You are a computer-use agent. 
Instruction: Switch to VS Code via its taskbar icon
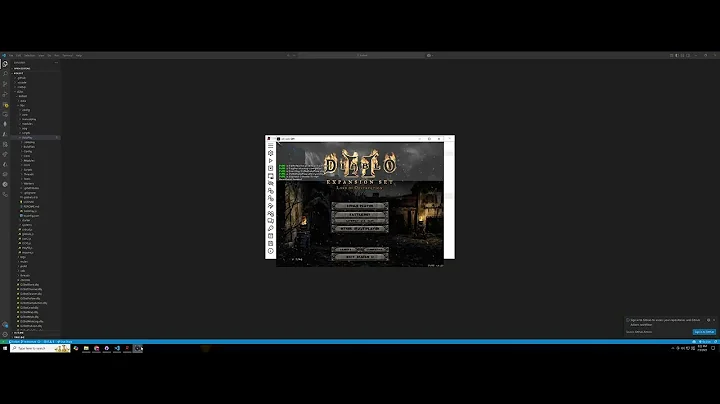117,348
